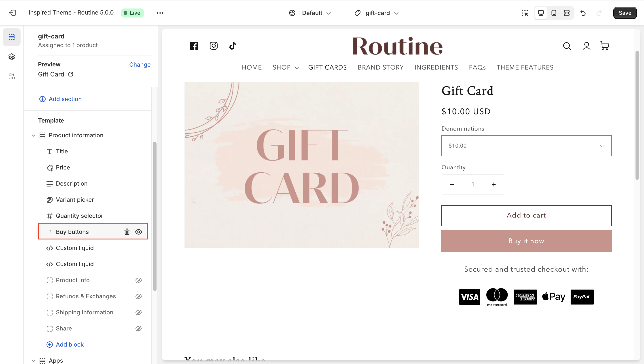Click the Change preview link

[140, 64]
